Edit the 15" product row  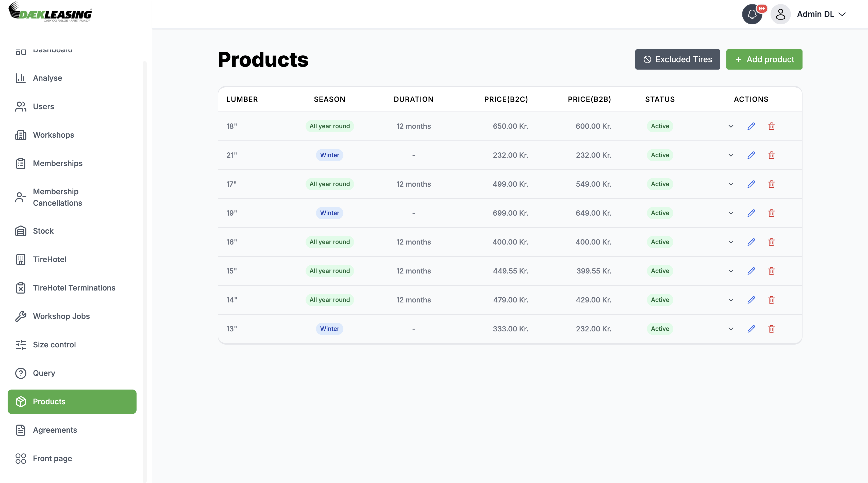(751, 271)
